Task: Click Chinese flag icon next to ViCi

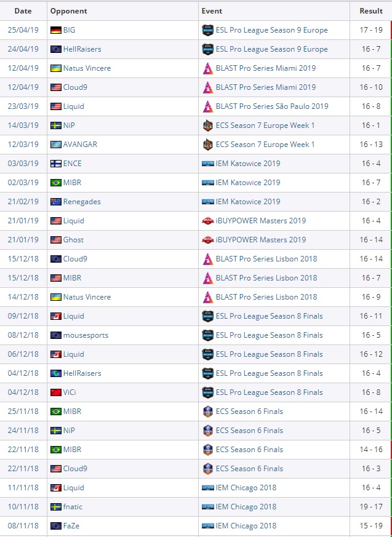Action: tap(56, 392)
